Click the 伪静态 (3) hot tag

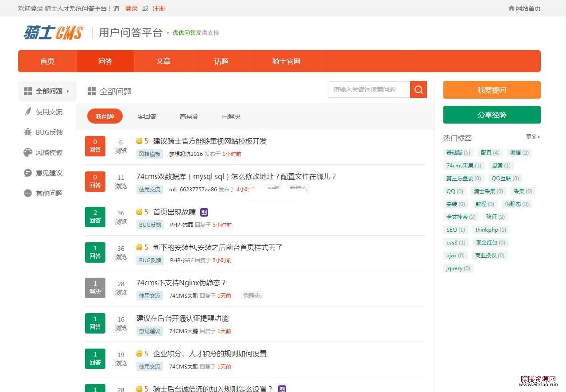pos(516,204)
